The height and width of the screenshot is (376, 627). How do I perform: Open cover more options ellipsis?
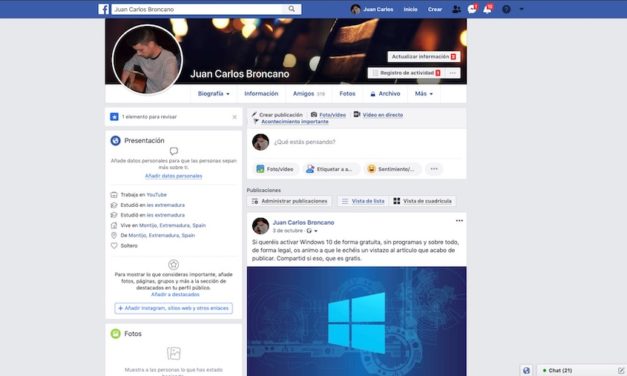point(453,73)
